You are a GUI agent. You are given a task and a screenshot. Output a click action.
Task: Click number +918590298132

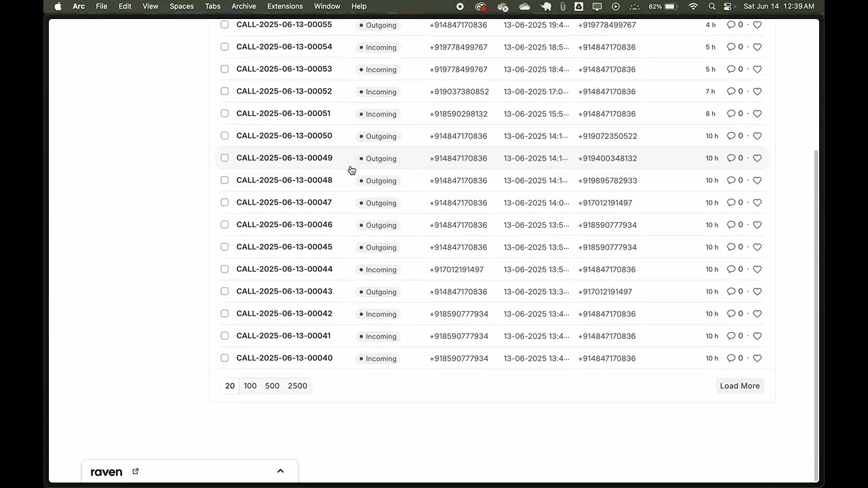[458, 114]
